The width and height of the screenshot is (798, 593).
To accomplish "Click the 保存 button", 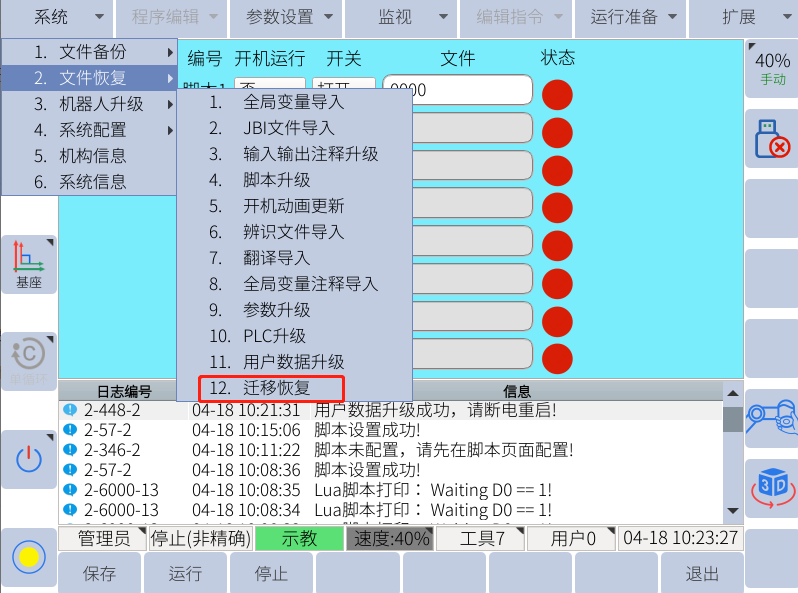I will pos(100,574).
